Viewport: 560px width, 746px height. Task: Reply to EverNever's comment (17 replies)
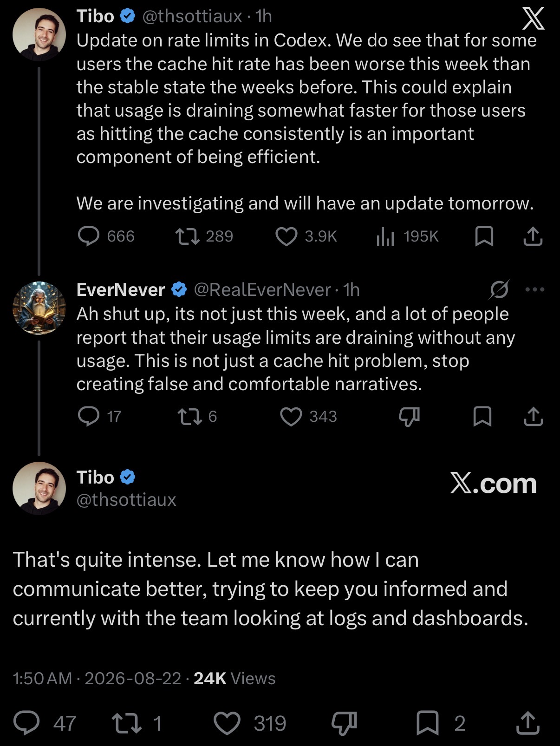coord(99,416)
